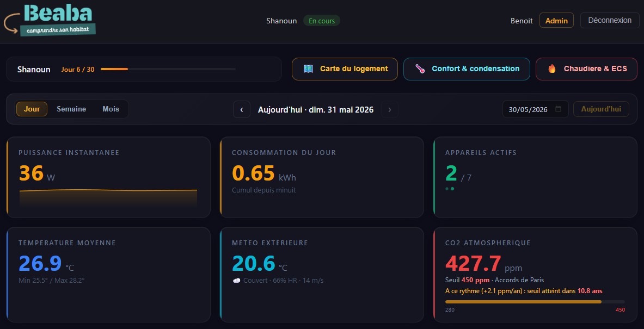The image size is (644, 329).
Task: Click the Shanoun name in the header
Action: [x=281, y=21]
